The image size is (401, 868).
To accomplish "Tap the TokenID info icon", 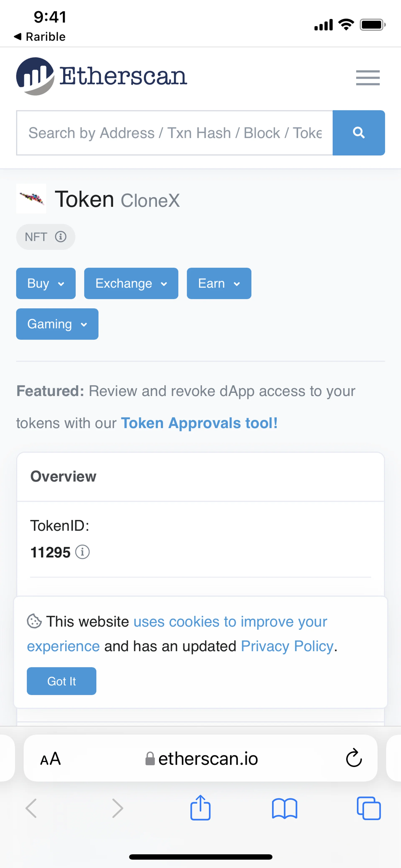I will click(82, 552).
